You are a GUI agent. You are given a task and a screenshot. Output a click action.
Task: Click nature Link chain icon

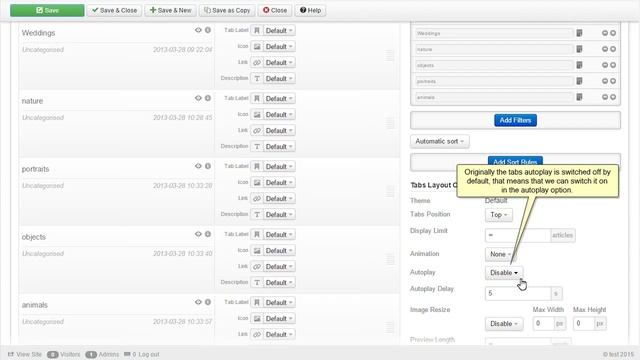click(257, 131)
